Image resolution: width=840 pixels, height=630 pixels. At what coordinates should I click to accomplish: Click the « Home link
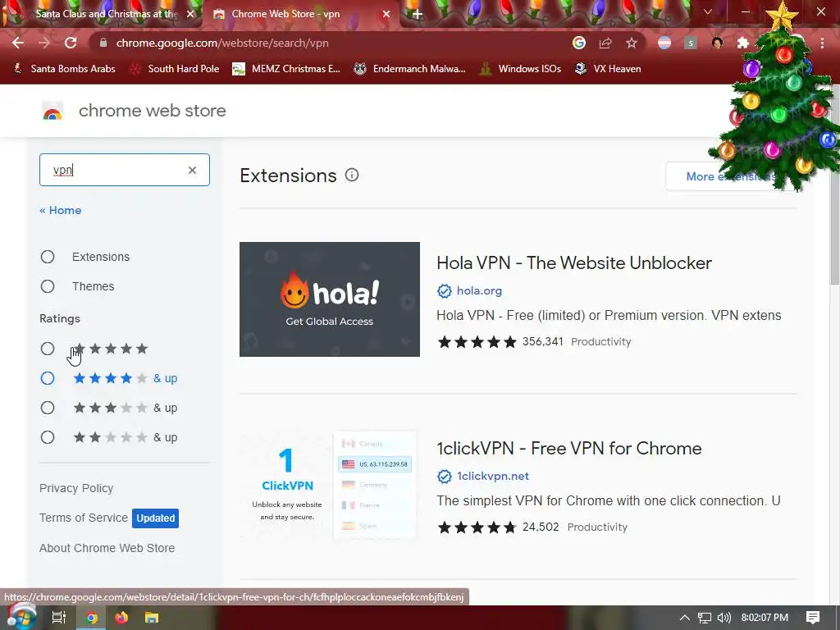61,210
